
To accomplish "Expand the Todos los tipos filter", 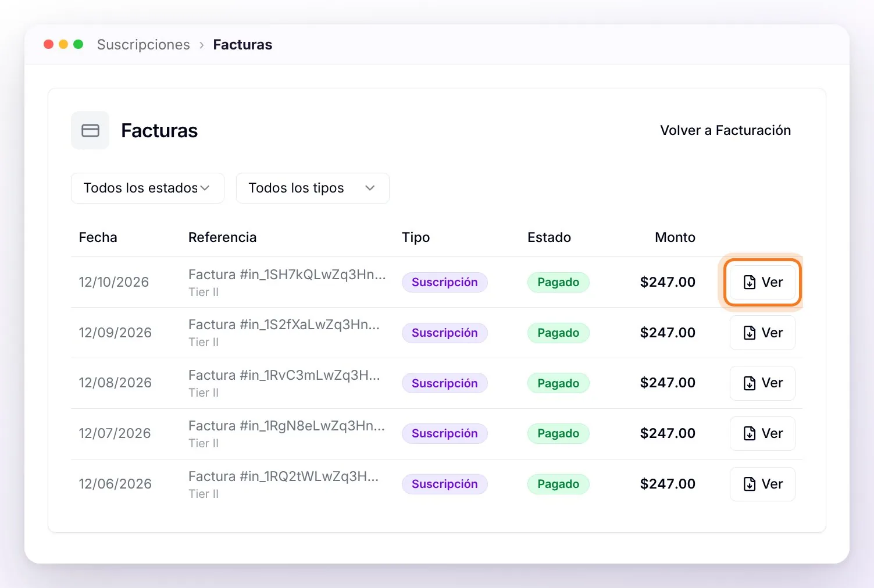I will point(312,188).
